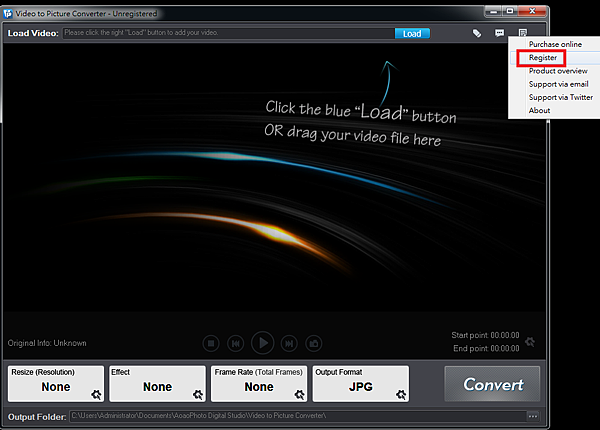Click the tag icon in the top bar
This screenshot has width=600, height=430.
[477, 33]
